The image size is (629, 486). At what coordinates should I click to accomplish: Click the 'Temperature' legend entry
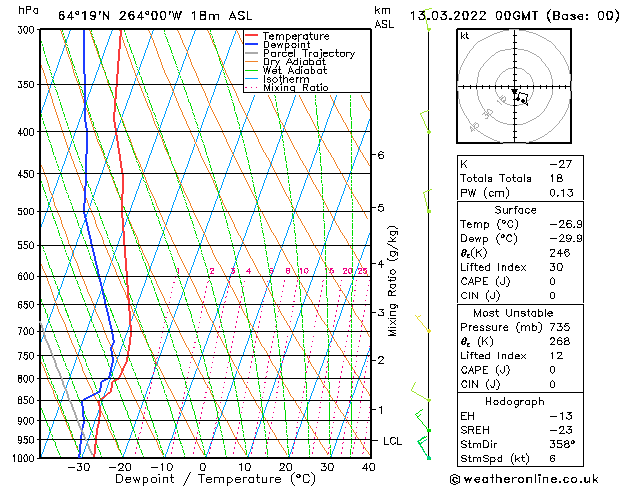click(x=296, y=36)
